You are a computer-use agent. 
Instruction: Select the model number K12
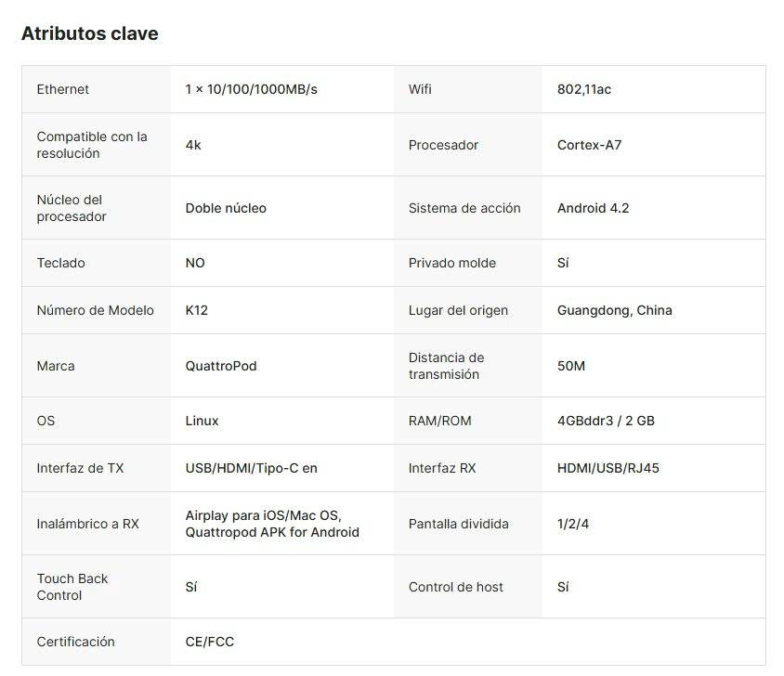pyautogui.click(x=197, y=310)
